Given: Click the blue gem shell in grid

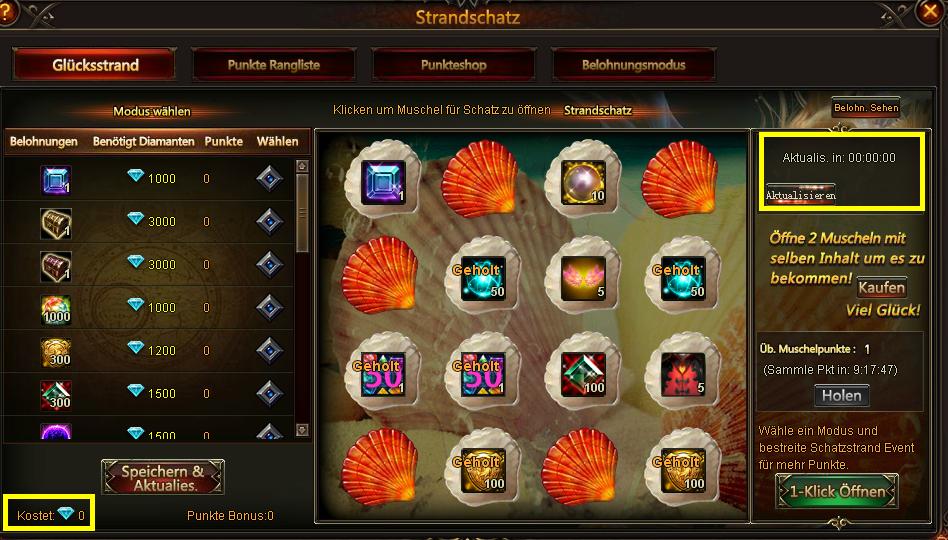Looking at the screenshot, I should (383, 180).
